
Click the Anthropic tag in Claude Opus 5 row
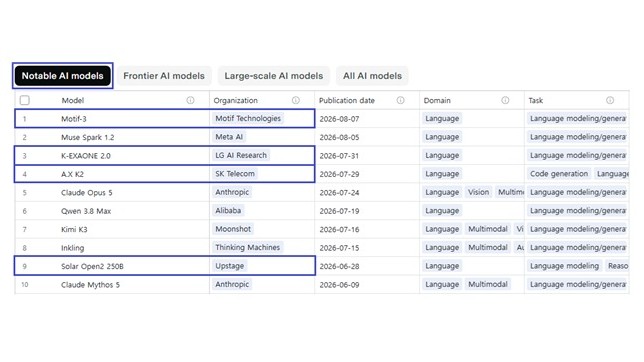[x=232, y=192]
